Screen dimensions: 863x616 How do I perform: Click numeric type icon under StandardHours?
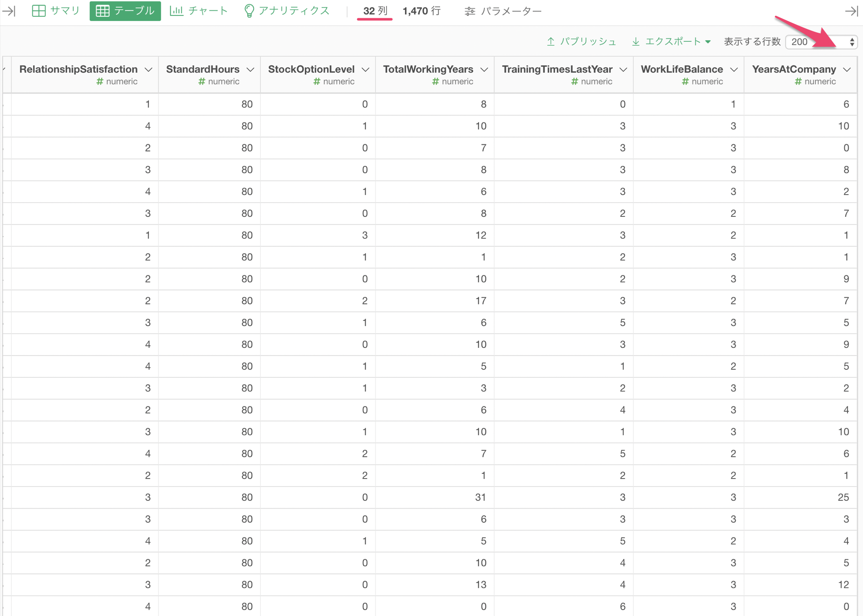pyautogui.click(x=202, y=82)
